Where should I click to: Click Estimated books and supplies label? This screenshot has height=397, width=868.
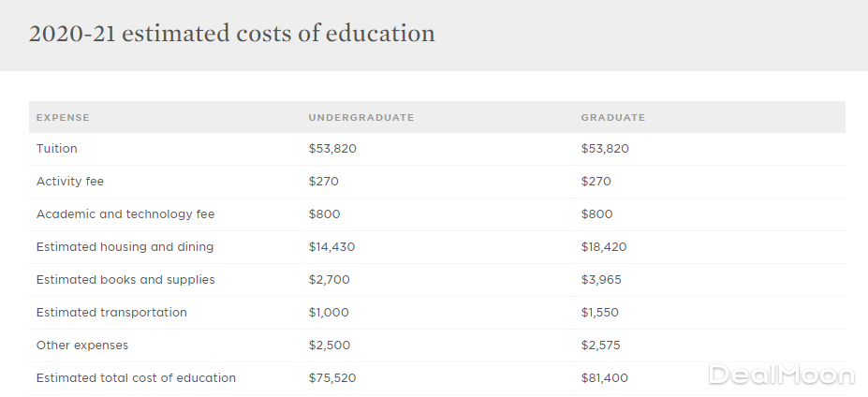[125, 280]
